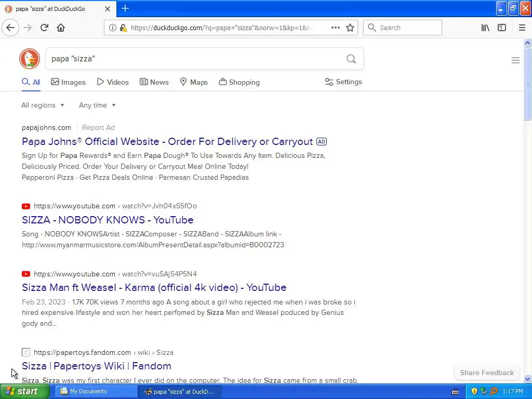Viewport: 532px width, 399px height.
Task: Click the papajohns.com domain text
Action: [x=46, y=128]
